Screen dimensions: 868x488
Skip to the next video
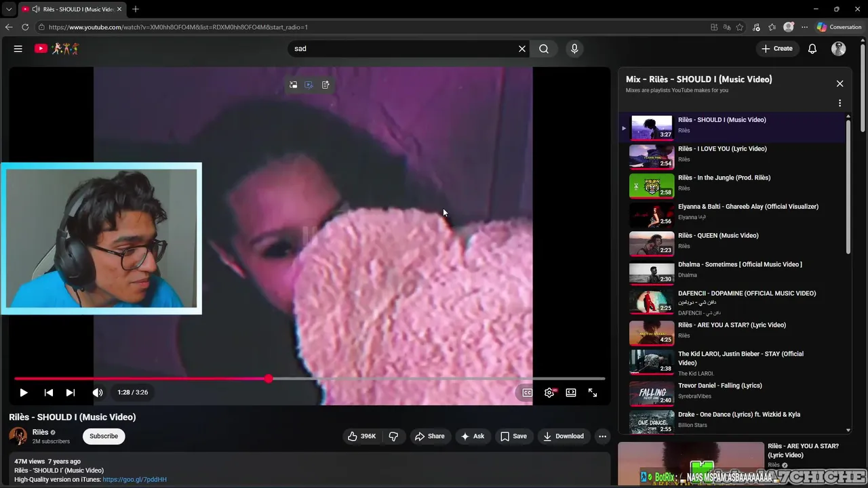(x=71, y=392)
